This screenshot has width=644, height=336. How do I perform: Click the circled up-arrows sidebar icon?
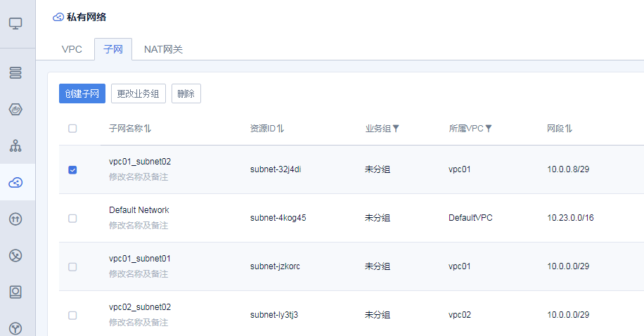(15, 219)
